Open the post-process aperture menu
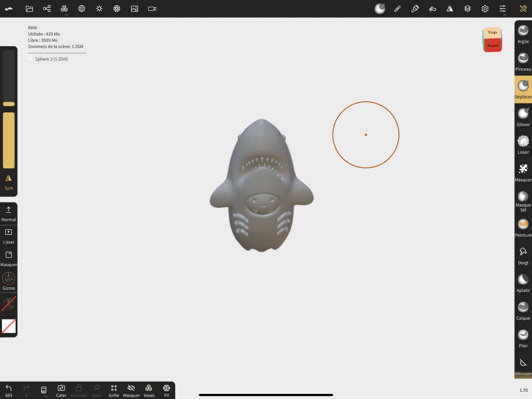This screenshot has width=532, height=399. tap(117, 9)
